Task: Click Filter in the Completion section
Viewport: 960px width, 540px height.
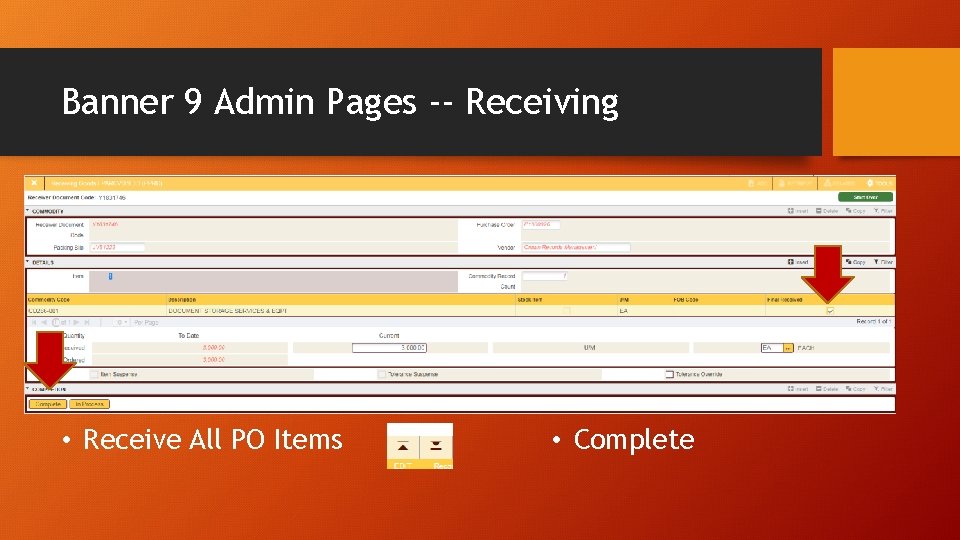Action: pyautogui.click(x=883, y=389)
